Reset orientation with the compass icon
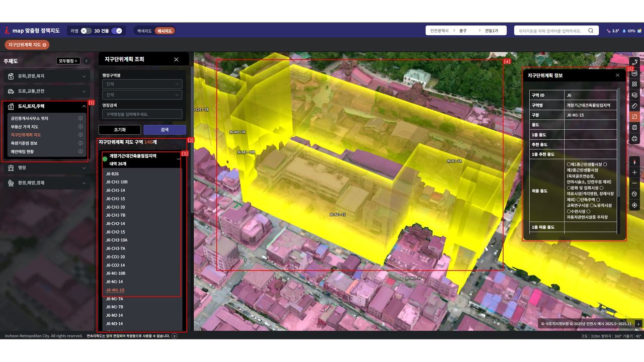This screenshot has width=644, height=362. (x=634, y=162)
